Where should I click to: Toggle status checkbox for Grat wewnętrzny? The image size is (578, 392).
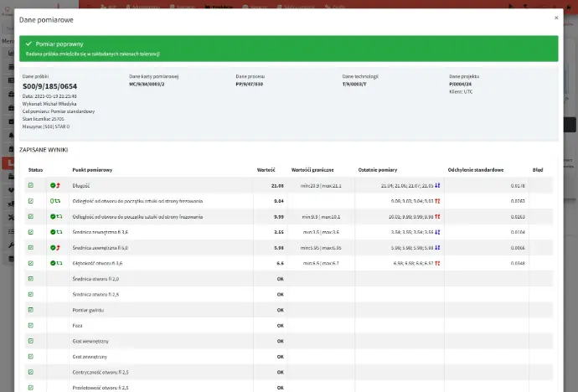(31, 341)
